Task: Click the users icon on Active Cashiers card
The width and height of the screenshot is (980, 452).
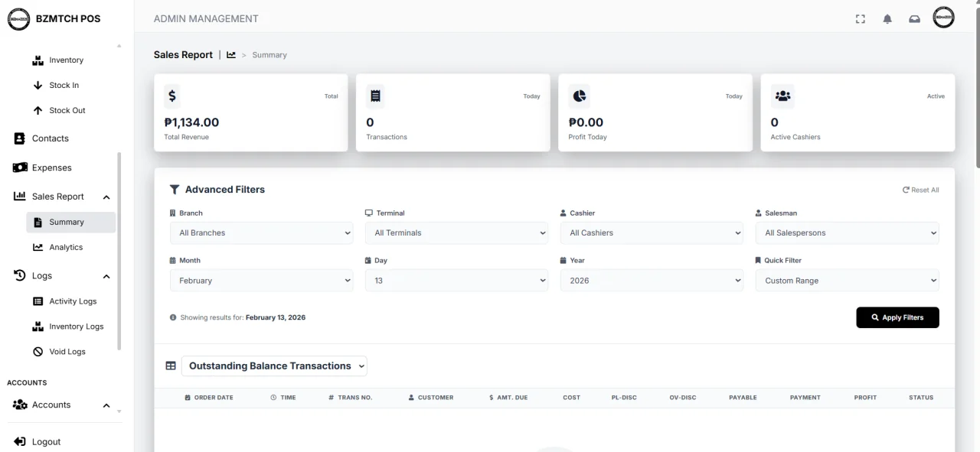Action: click(x=782, y=96)
